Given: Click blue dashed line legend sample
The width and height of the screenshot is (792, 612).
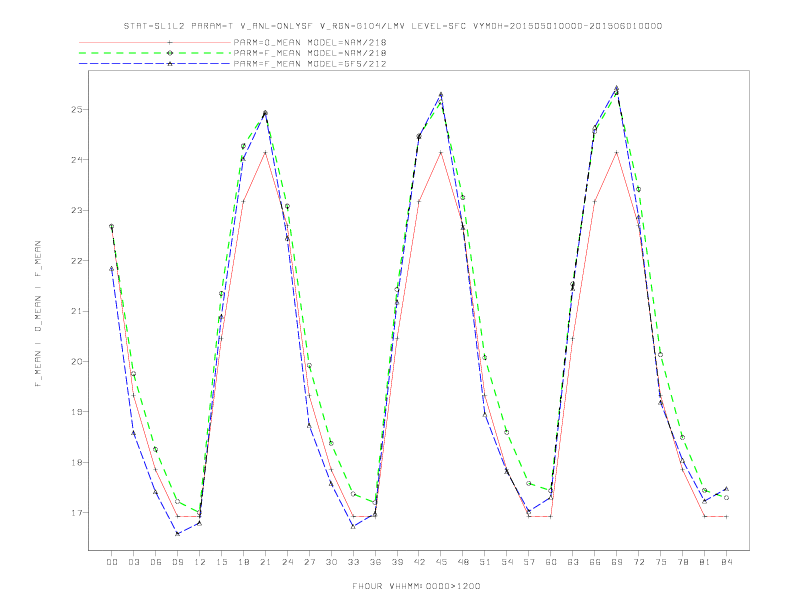Looking at the screenshot, I should (x=155, y=64).
